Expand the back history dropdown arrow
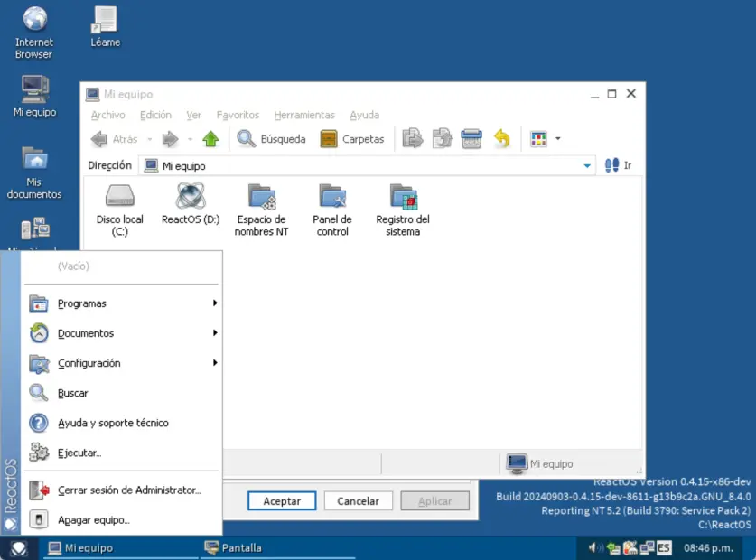The image size is (756, 560). click(x=150, y=139)
